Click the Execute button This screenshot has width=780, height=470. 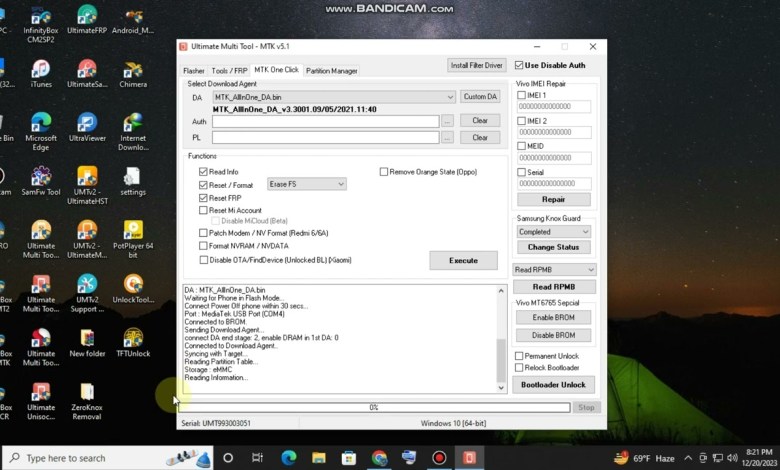pos(463,260)
